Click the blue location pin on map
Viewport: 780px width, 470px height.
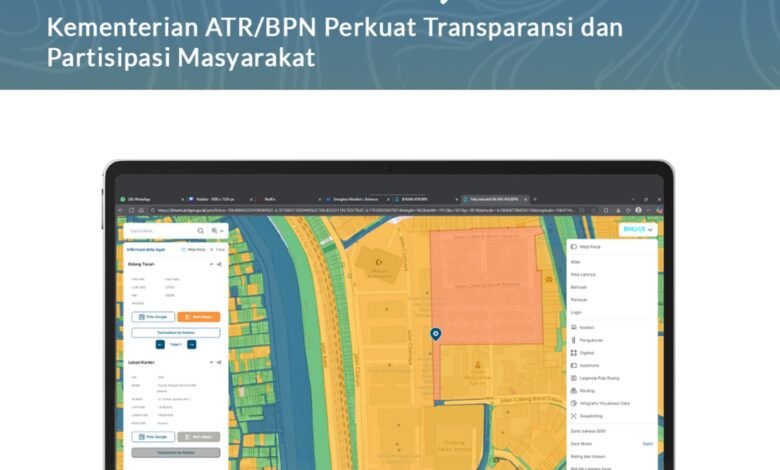click(436, 334)
